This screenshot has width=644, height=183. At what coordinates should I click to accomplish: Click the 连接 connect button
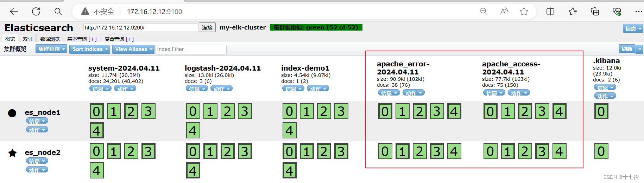207,27
